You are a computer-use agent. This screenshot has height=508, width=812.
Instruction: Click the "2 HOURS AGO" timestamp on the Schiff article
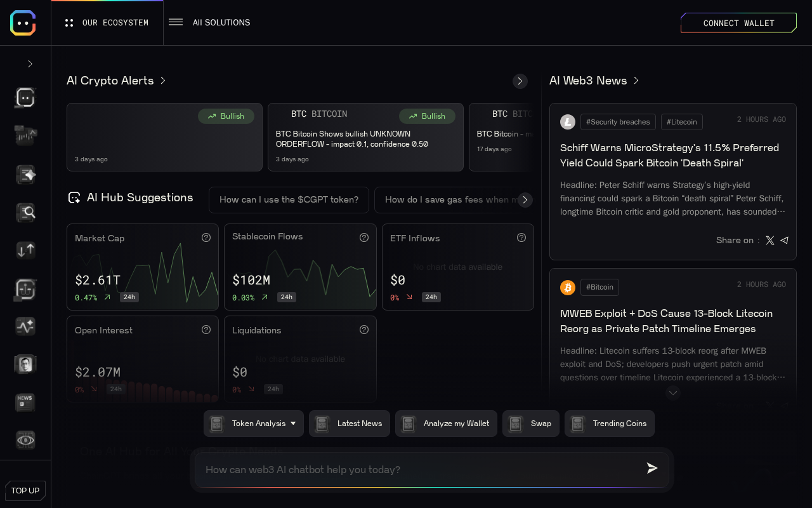pyautogui.click(x=761, y=119)
